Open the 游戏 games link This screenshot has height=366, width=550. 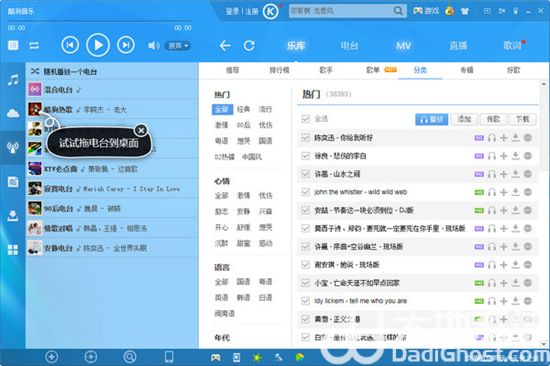click(426, 11)
